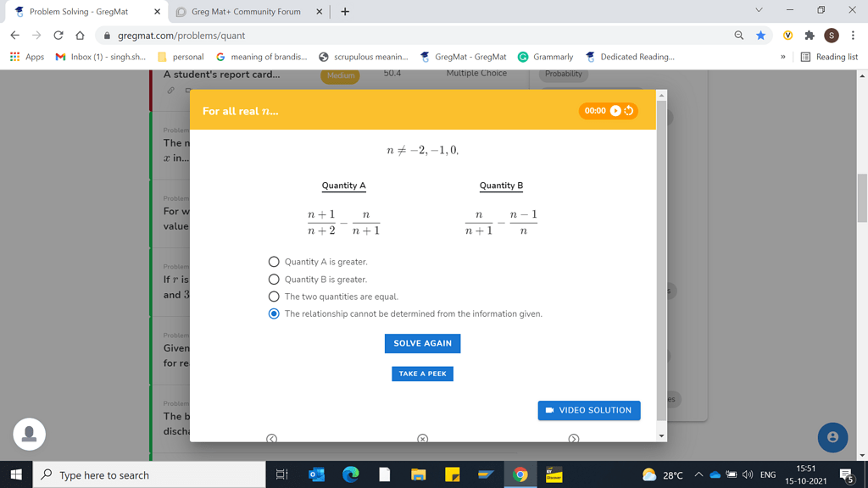Open the browser home page
This screenshot has height=488, width=868.
coord(80,36)
